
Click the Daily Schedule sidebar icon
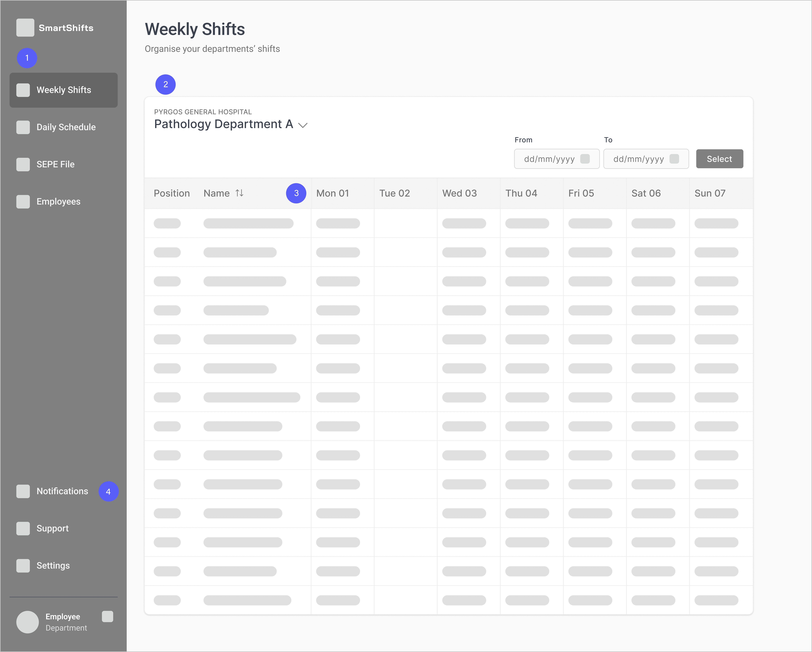click(23, 127)
